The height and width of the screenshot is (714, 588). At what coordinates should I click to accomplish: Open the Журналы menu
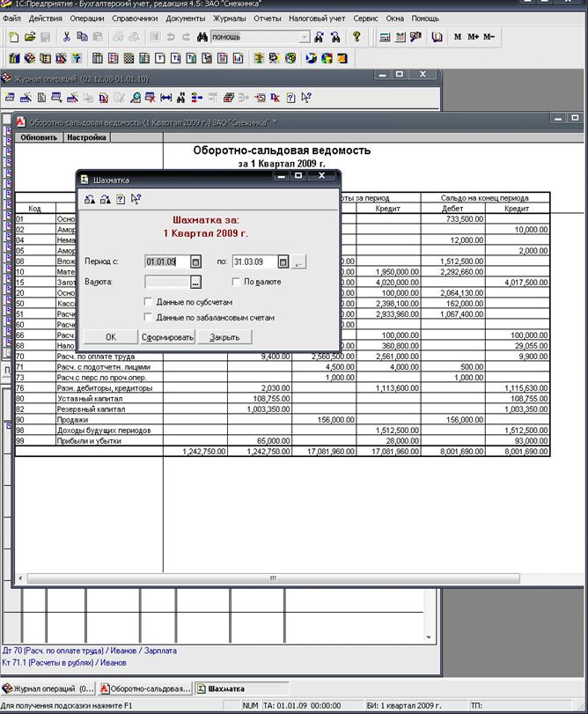(230, 18)
